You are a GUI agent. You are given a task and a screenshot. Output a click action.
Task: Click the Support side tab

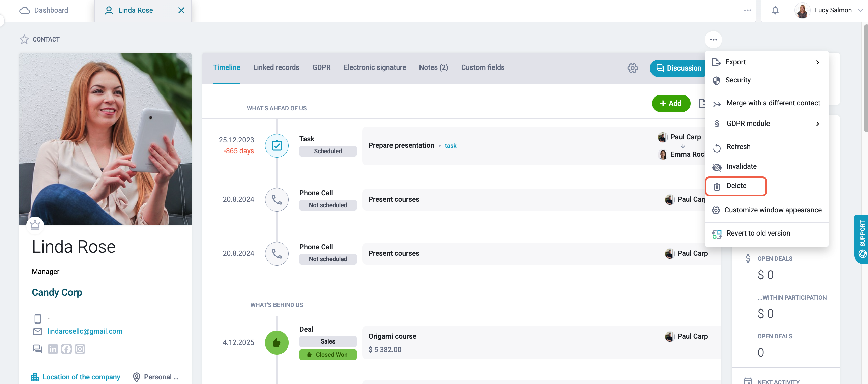862,239
